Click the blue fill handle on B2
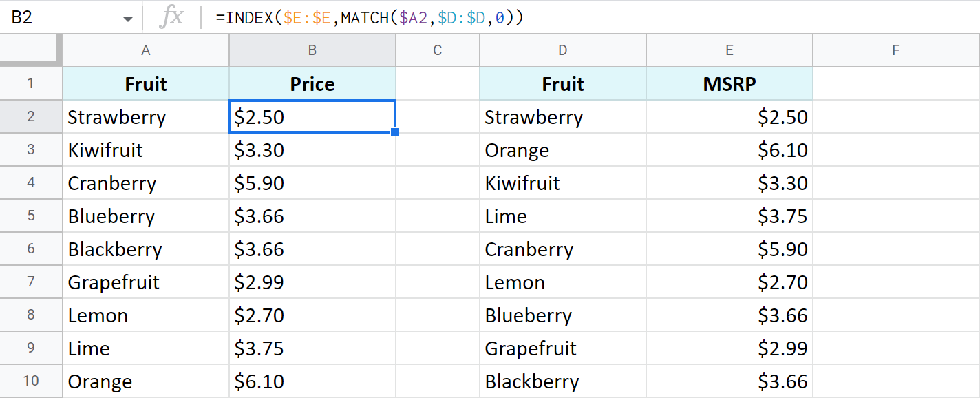Viewport: 980px width, 398px height. [395, 132]
